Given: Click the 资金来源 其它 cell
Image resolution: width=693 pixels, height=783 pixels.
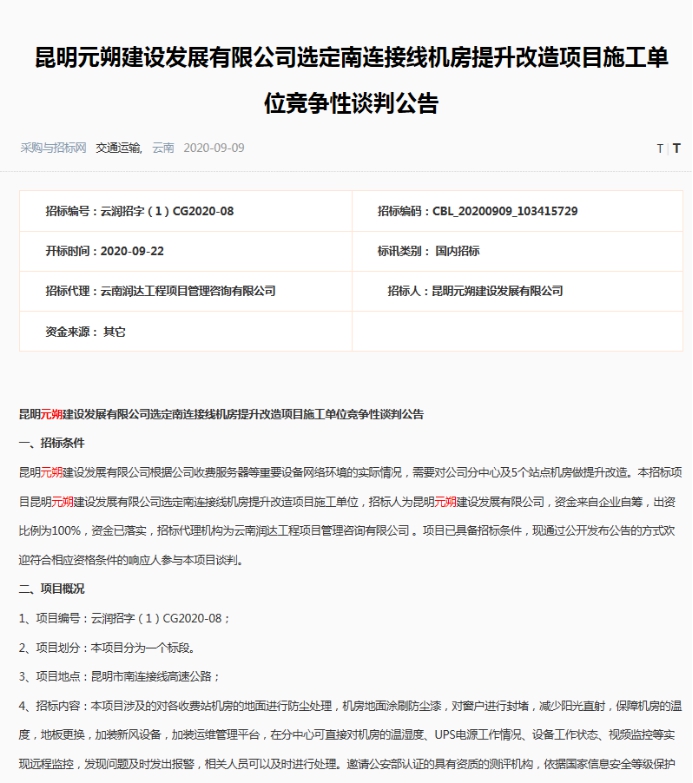Looking at the screenshot, I should (x=85, y=331).
